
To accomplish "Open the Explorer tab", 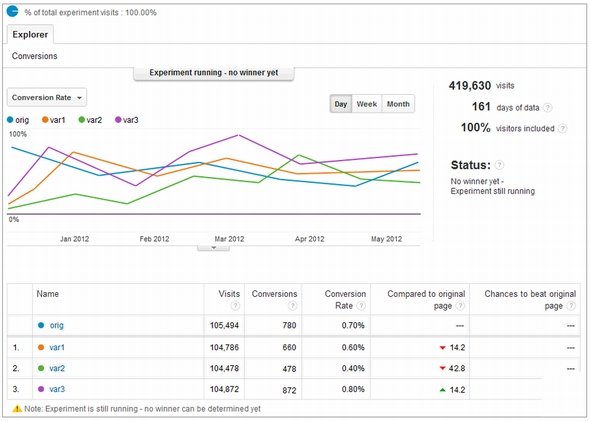I will point(30,35).
